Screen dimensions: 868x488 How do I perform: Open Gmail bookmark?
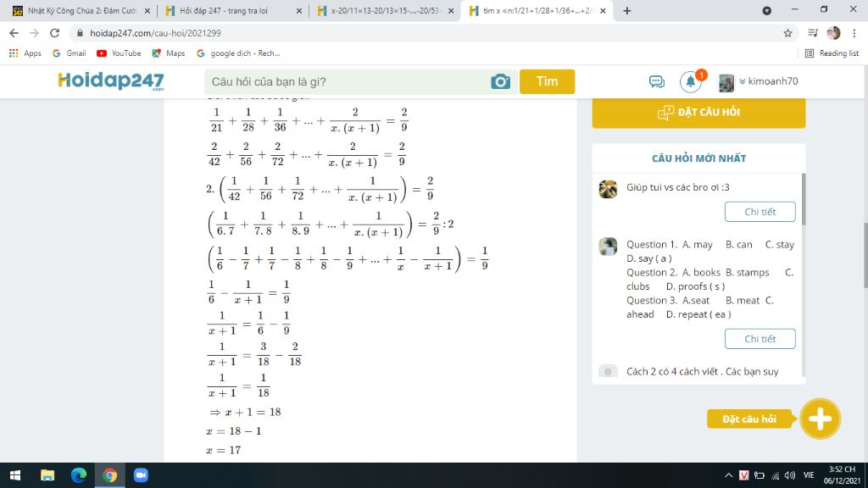[x=70, y=53]
